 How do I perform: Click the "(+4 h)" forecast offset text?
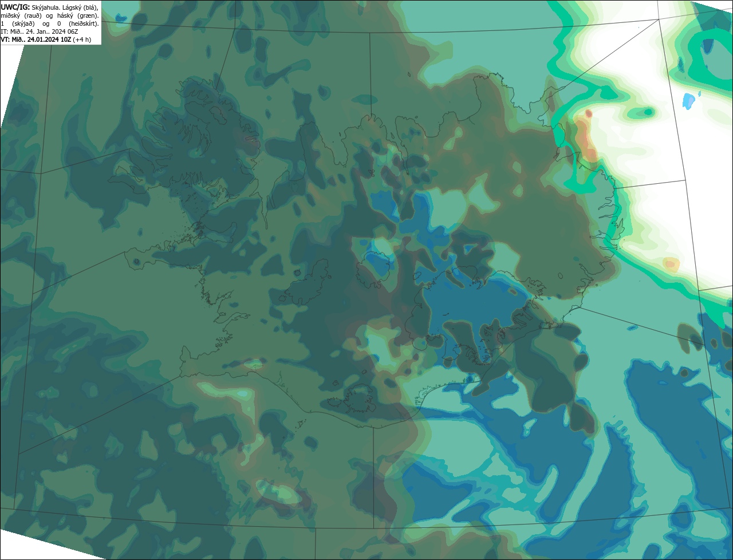point(82,40)
